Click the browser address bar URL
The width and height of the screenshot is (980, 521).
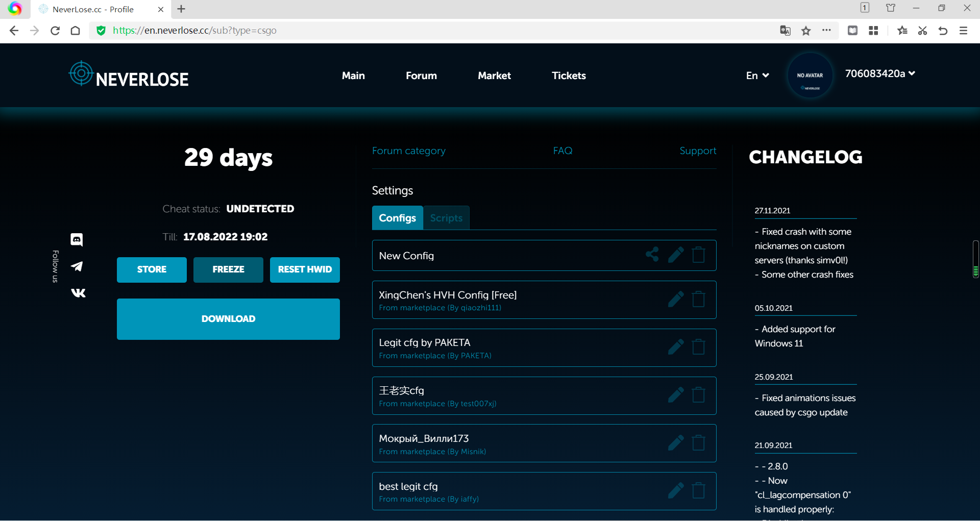click(x=194, y=31)
